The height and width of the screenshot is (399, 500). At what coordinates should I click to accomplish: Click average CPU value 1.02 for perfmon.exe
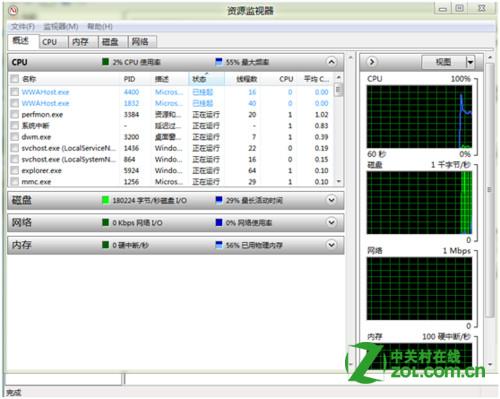(x=321, y=115)
